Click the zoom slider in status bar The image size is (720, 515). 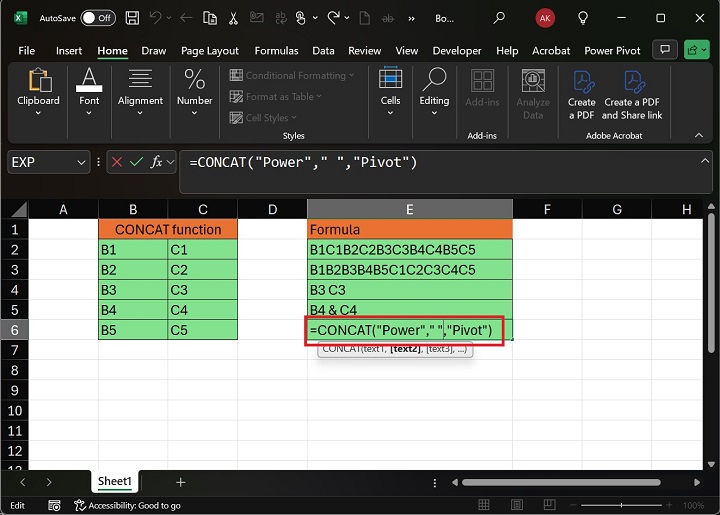[x=620, y=506]
